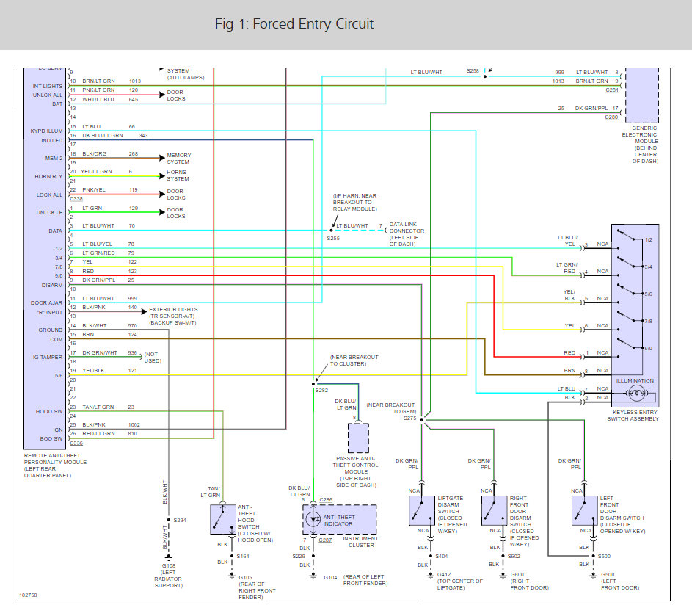This screenshot has height=616, width=692.
Task: Click the 3/4 keypad switch symbol
Action: pos(630,263)
